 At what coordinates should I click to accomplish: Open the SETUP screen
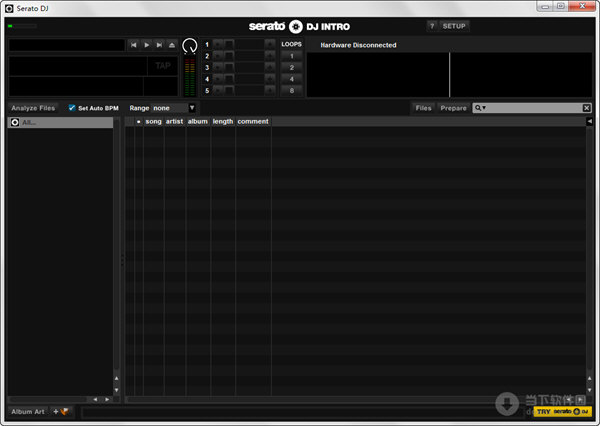click(454, 26)
